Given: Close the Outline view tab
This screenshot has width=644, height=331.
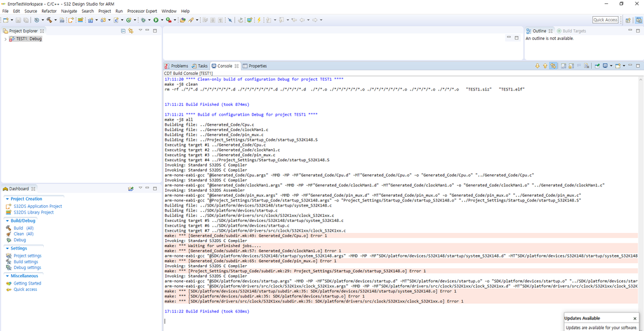Looking at the screenshot, I should click(551, 31).
